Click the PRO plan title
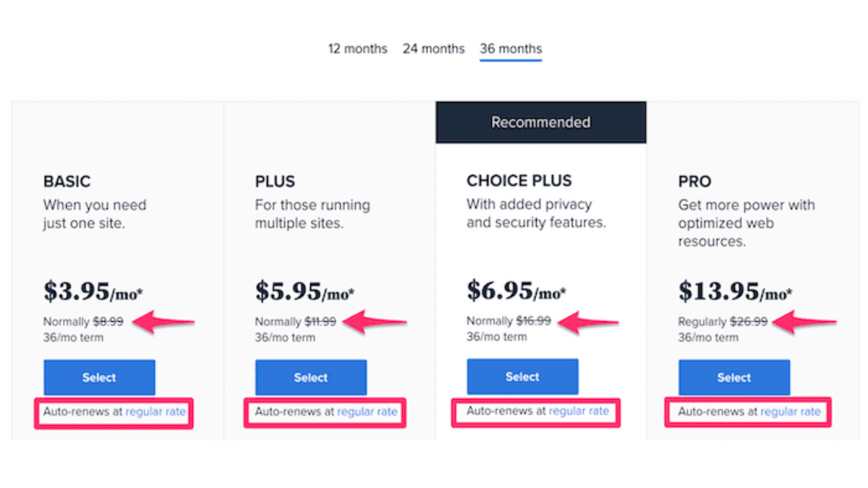868x488 pixels. (x=694, y=181)
